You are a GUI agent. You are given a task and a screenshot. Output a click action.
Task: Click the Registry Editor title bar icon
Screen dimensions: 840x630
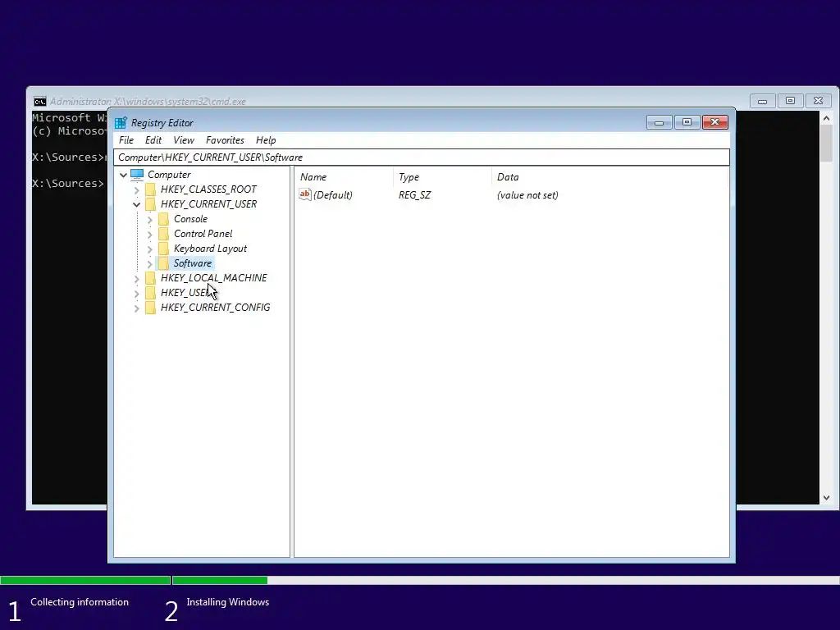[x=121, y=123]
